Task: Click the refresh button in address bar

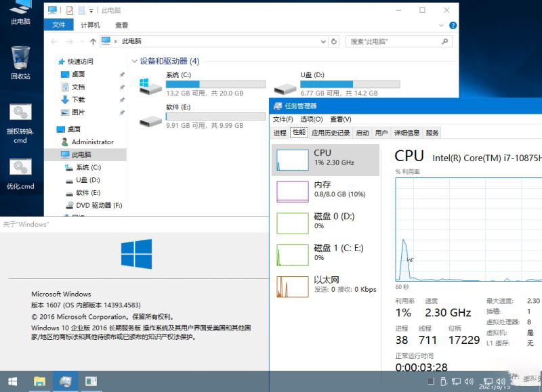Action: click(334, 41)
